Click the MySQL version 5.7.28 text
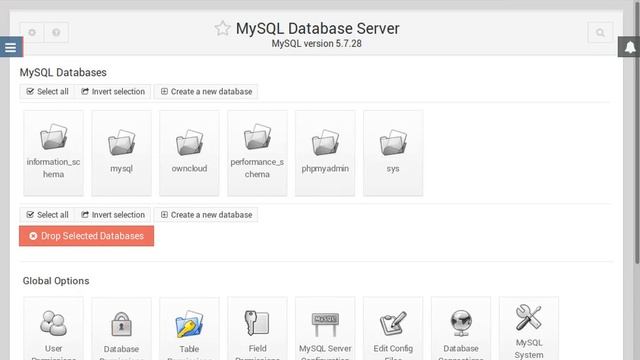640x360 pixels. pyautogui.click(x=317, y=44)
